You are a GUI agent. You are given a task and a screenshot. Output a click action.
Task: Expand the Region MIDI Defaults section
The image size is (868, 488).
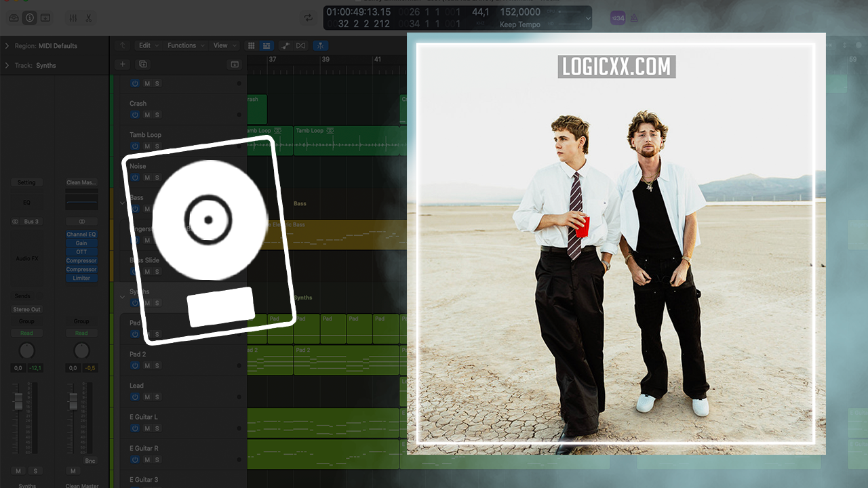[7, 46]
